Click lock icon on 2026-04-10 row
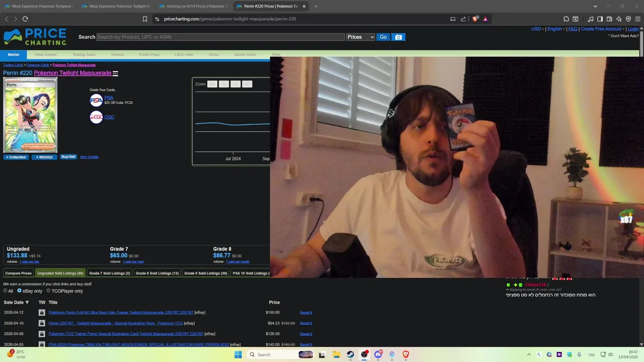This screenshot has height=362, width=644. (x=42, y=323)
